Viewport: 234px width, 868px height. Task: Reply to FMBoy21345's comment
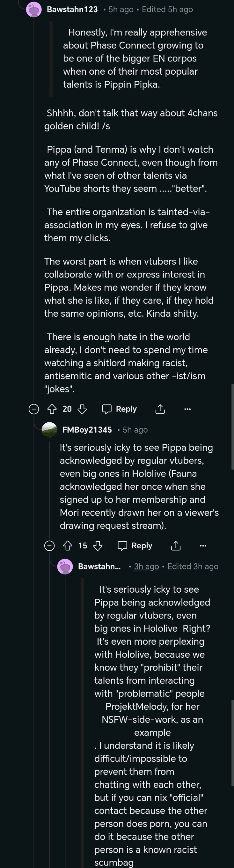[x=135, y=545]
